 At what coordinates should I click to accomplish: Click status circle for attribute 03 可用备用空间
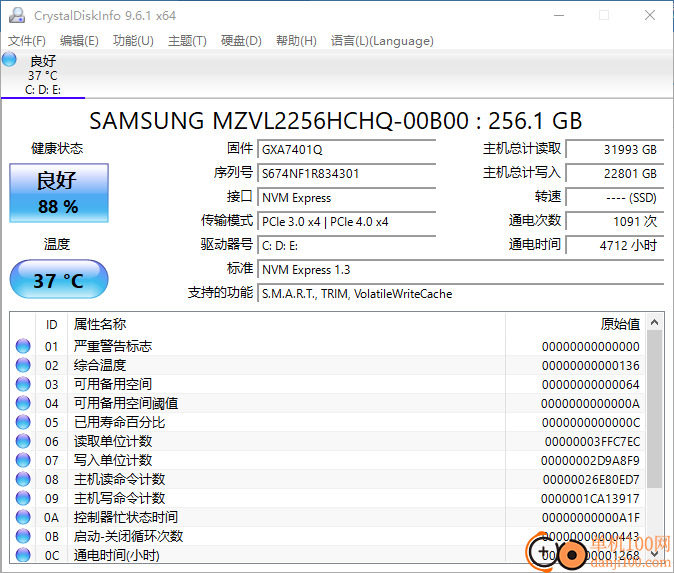pyautogui.click(x=23, y=384)
